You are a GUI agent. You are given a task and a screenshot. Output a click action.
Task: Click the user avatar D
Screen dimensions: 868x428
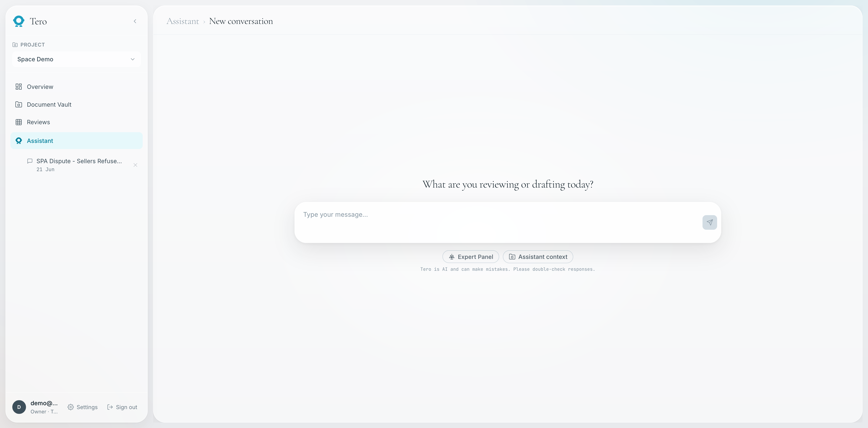19,407
